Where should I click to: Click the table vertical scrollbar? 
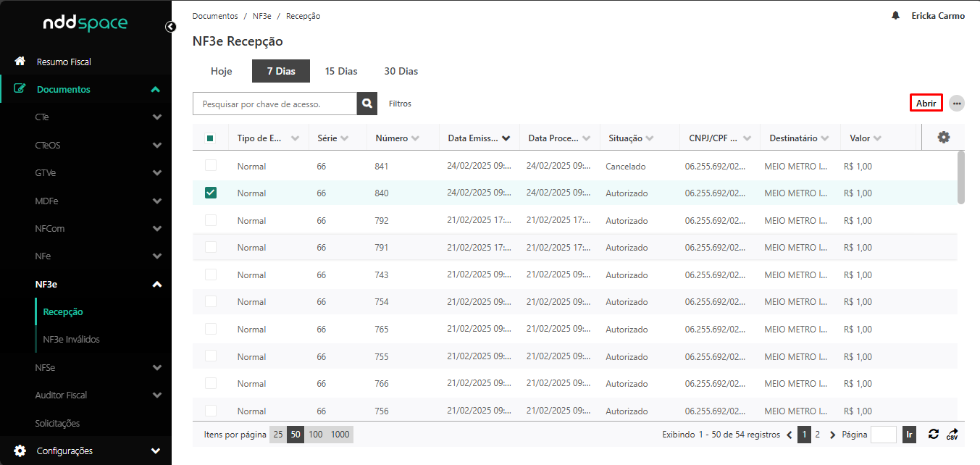point(960,177)
